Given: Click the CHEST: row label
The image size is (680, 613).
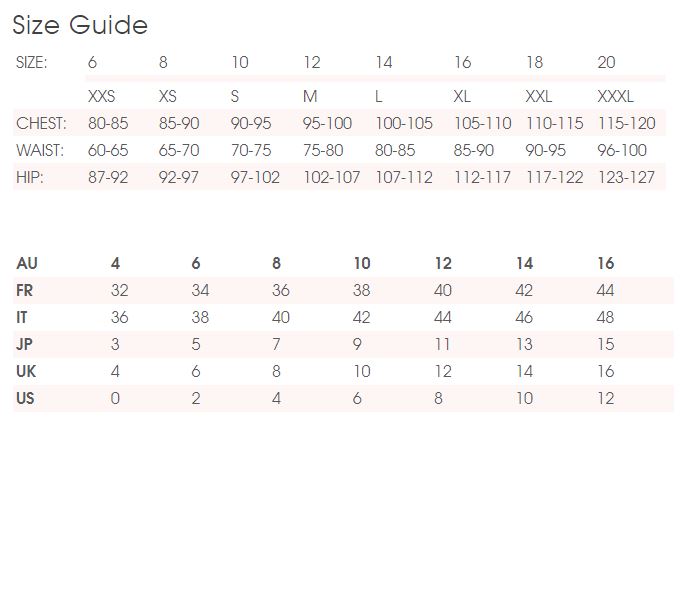Looking at the screenshot, I should point(41,124).
